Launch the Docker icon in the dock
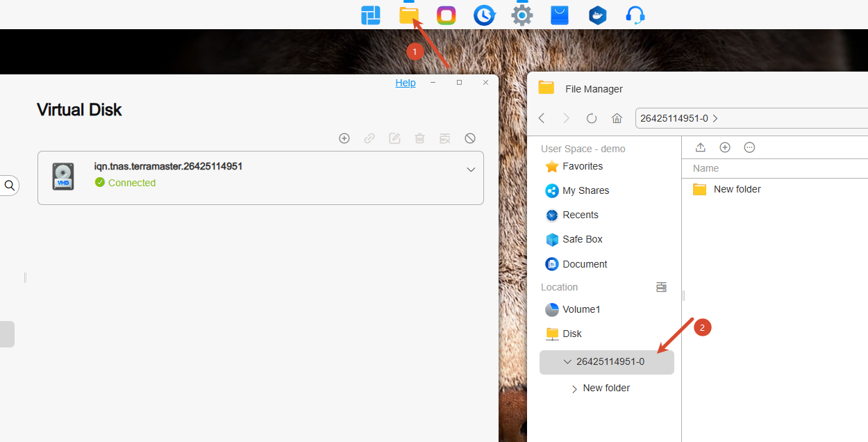The width and height of the screenshot is (868, 442). [597, 15]
